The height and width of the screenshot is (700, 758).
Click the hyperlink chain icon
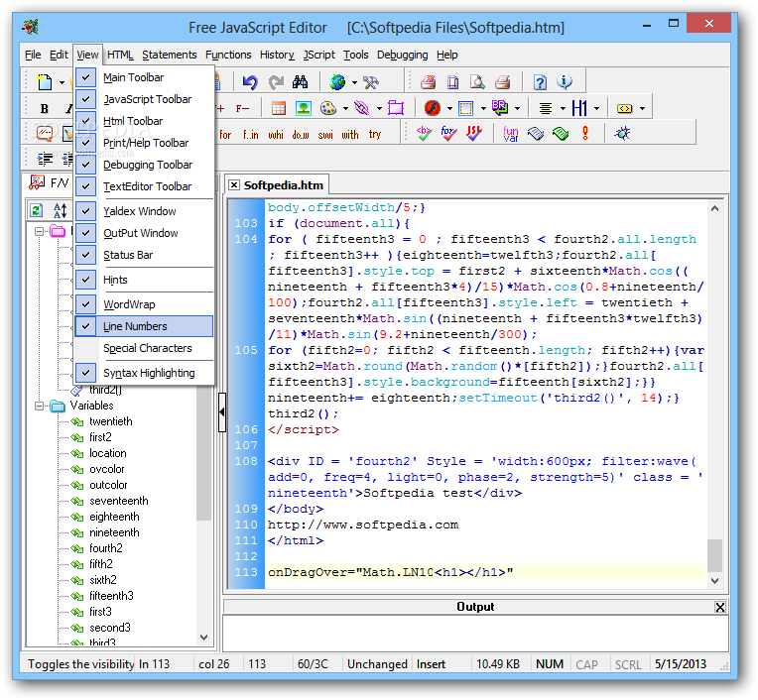361,108
